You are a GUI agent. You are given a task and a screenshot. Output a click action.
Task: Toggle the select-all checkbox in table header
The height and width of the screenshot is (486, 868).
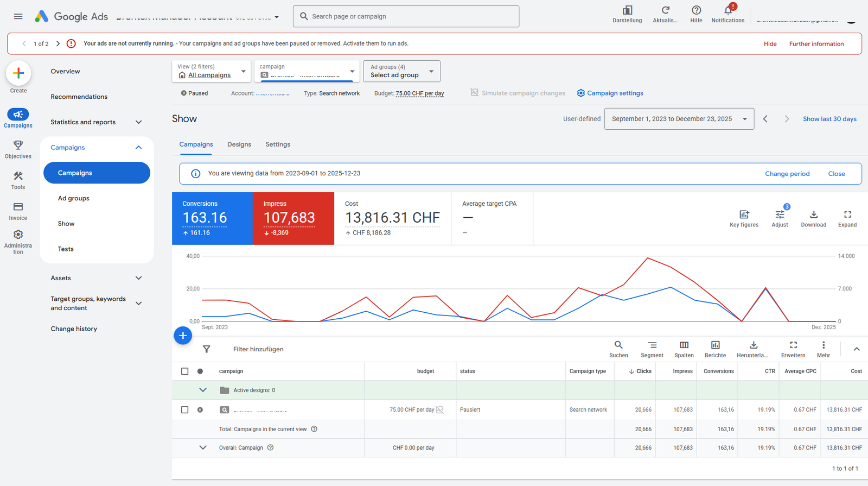[x=184, y=371]
